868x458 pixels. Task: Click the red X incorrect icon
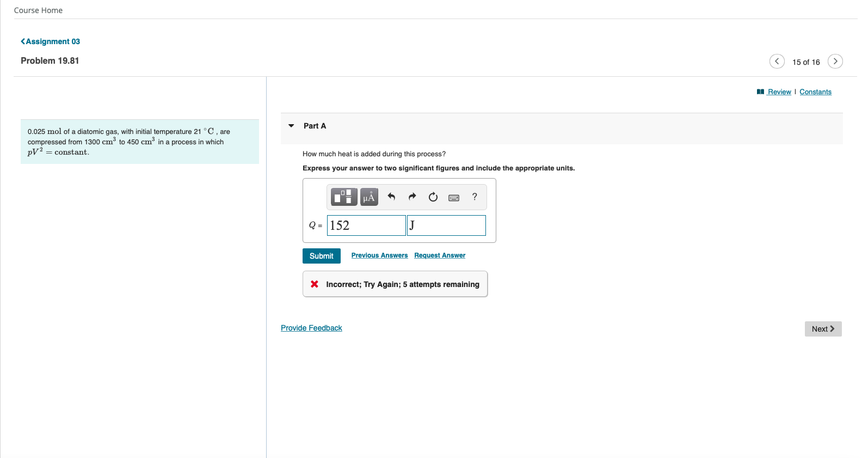pyautogui.click(x=315, y=284)
